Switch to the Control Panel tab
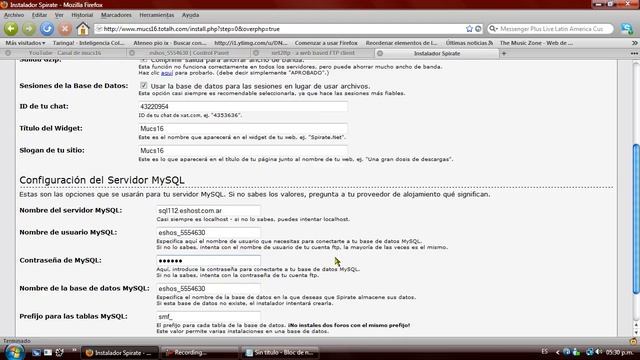Screen dimensions: 640x360 pos(189,53)
